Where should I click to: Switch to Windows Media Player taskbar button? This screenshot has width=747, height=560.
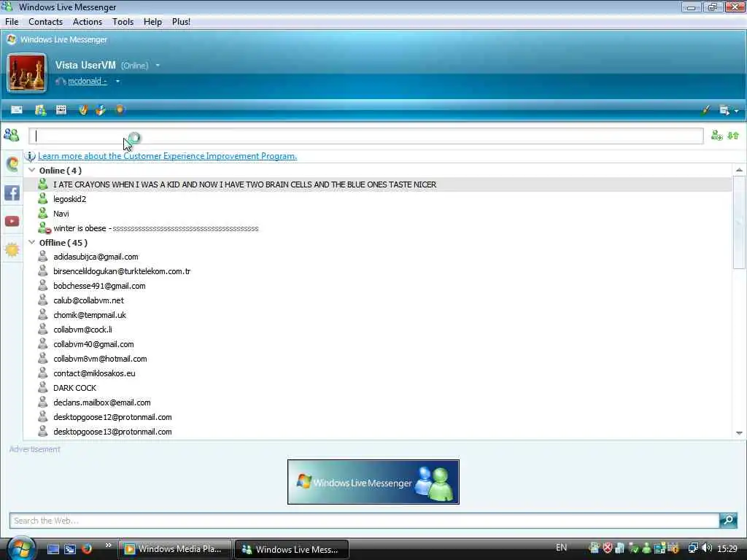(x=175, y=549)
